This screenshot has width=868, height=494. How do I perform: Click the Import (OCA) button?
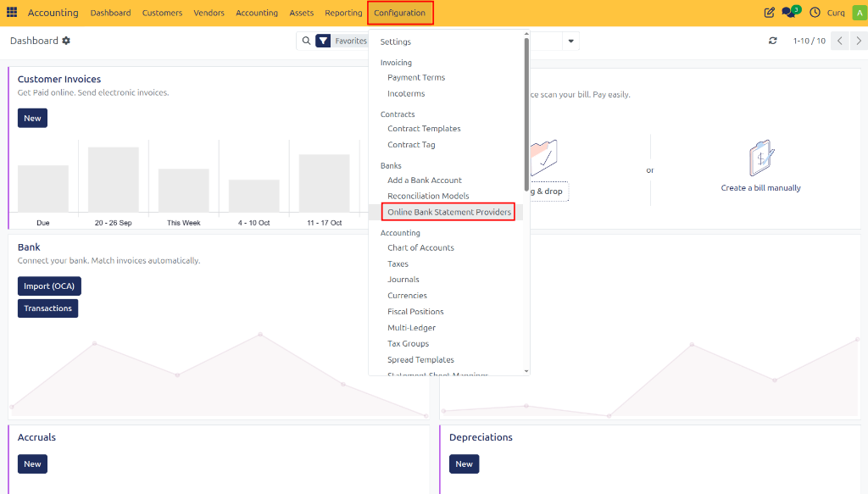click(x=49, y=286)
